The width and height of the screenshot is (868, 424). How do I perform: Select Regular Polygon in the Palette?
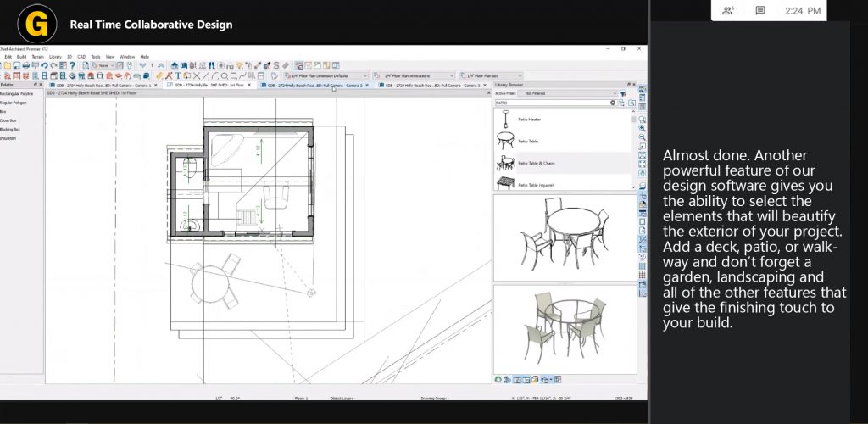[14, 103]
